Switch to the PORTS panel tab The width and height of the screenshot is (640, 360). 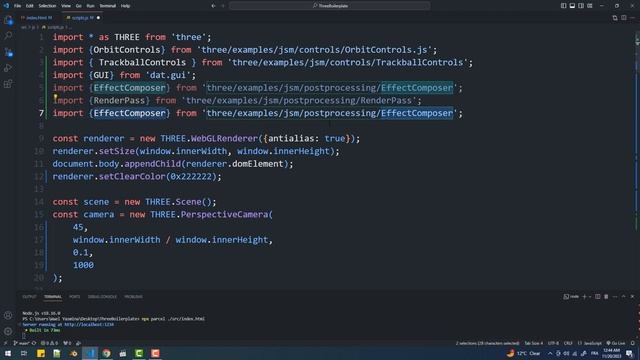pos(75,297)
